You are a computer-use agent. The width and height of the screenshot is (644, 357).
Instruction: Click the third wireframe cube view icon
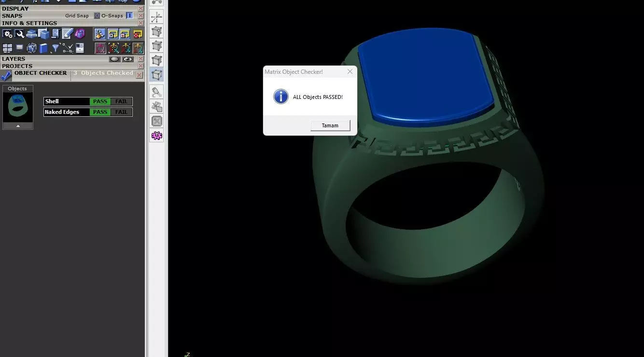tap(157, 60)
